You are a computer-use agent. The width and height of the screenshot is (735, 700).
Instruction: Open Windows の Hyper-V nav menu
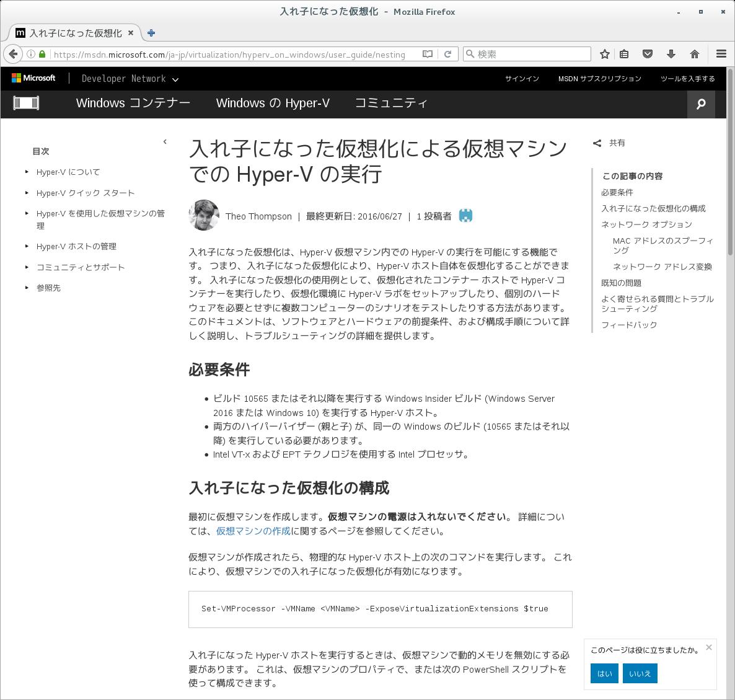click(273, 103)
